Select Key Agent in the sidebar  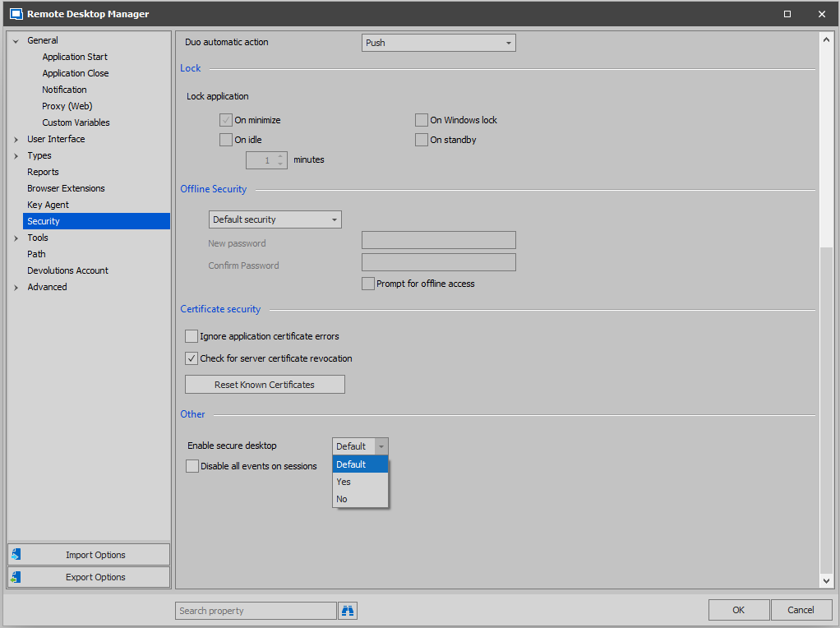pyautogui.click(x=48, y=205)
